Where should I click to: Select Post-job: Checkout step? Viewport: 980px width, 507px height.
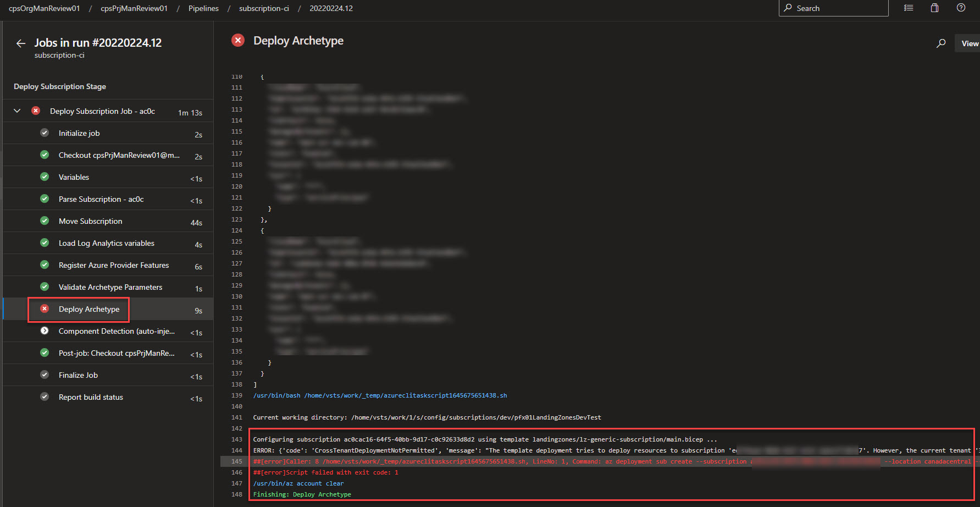point(108,353)
